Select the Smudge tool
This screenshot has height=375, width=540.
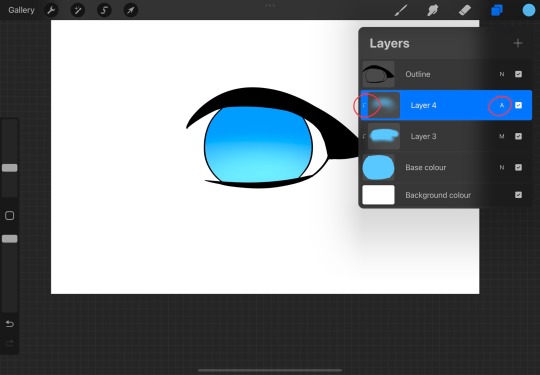point(433,10)
